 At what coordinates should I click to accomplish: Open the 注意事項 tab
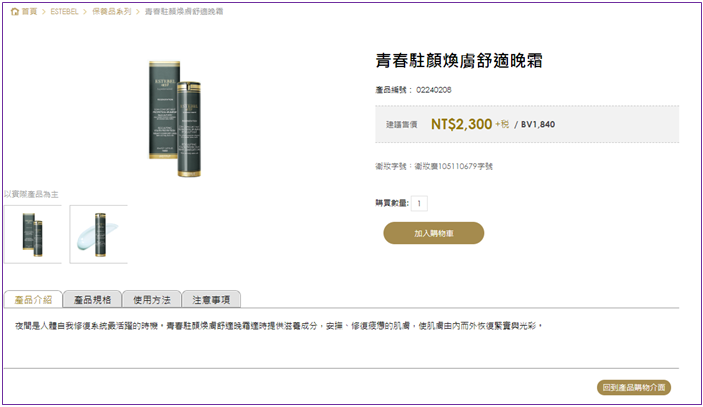pos(211,299)
